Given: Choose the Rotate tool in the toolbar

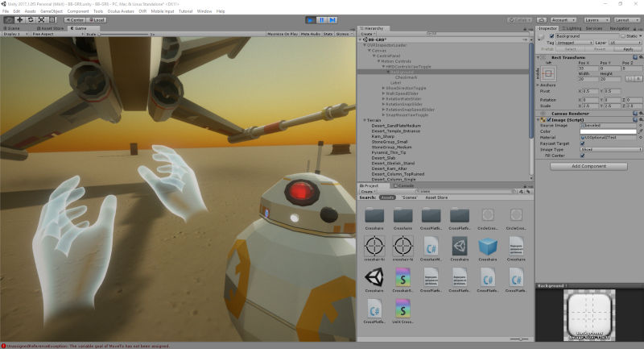Looking at the screenshot, I should coord(29,19).
